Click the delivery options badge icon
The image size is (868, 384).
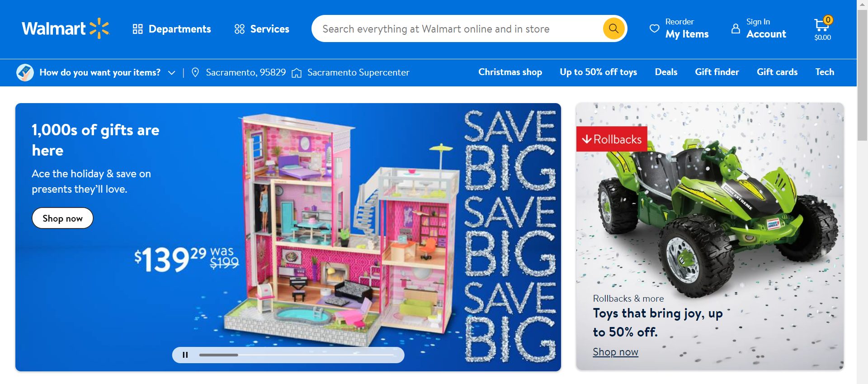point(25,72)
